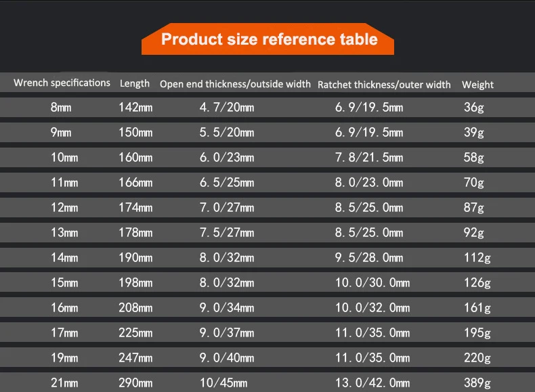The image size is (535, 392).
Task: Click the "9.5/28.0mm" ratchet value
Action: click(x=369, y=257)
